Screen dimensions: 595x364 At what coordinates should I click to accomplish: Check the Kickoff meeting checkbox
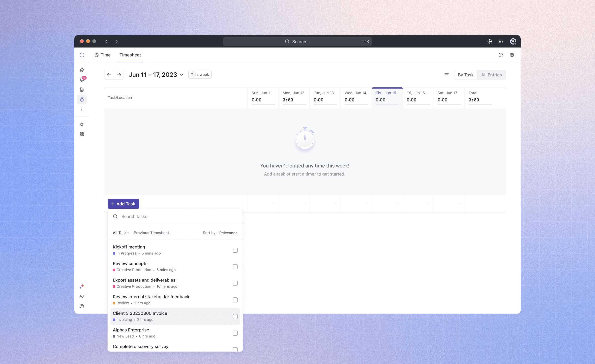pos(235,250)
